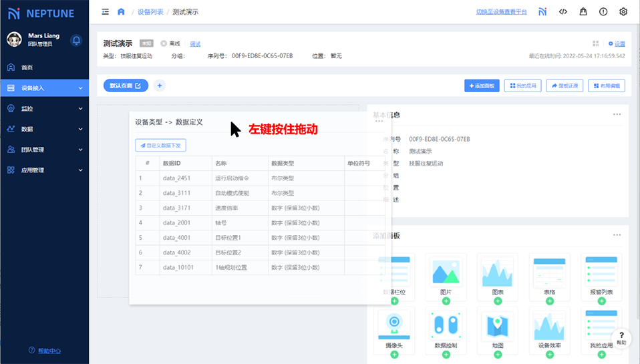The width and height of the screenshot is (640, 364).
Task: Collapse the sidebar with the hamburger icon
Action: point(105,11)
